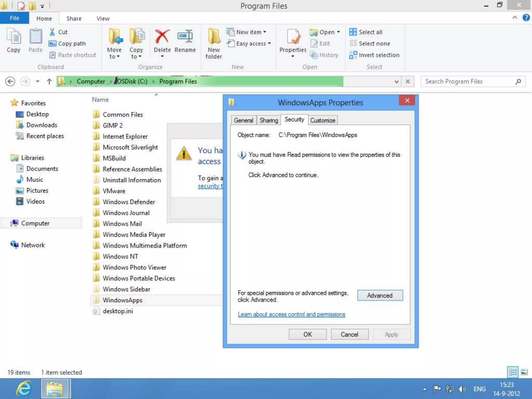532x399 pixels.
Task: Switch to Large icons view
Action: [x=524, y=372]
